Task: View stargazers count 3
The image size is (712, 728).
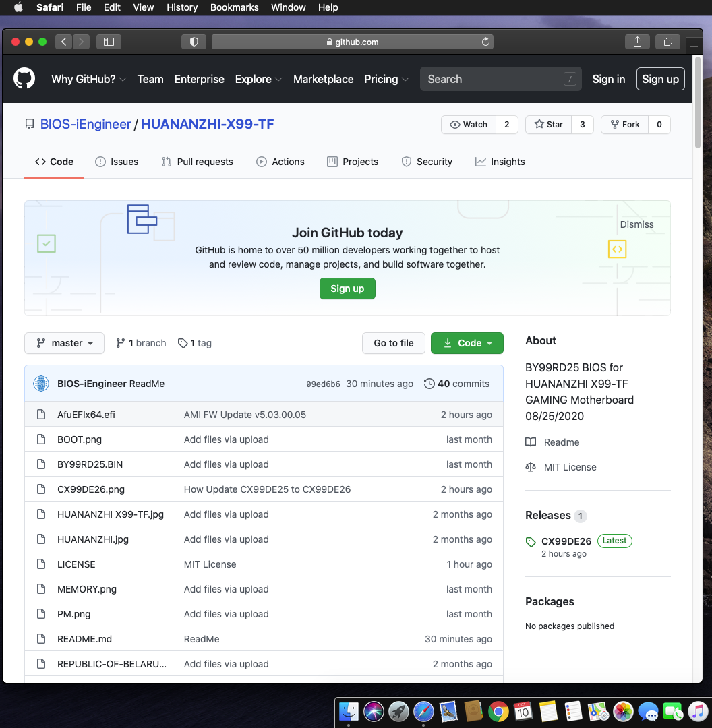Action: [583, 125]
